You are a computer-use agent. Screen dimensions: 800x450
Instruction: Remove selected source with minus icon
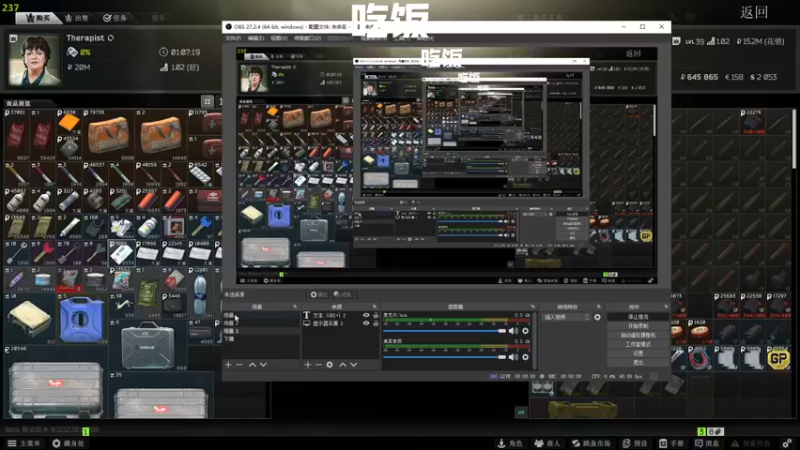click(318, 364)
